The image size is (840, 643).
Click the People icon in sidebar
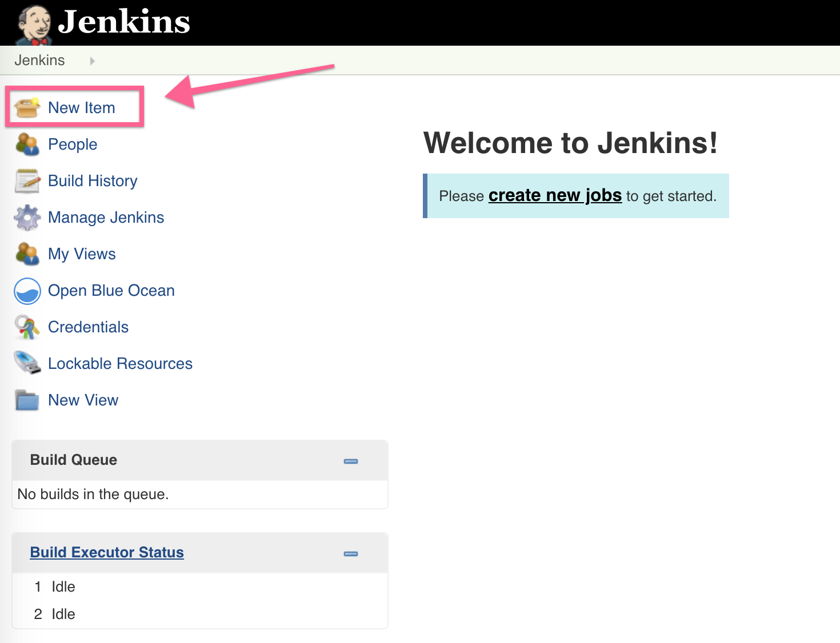click(x=27, y=144)
